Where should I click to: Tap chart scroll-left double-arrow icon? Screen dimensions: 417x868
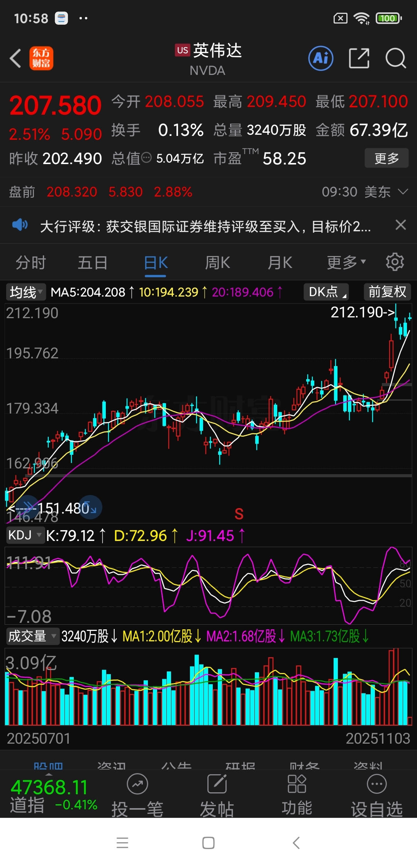[28, 507]
